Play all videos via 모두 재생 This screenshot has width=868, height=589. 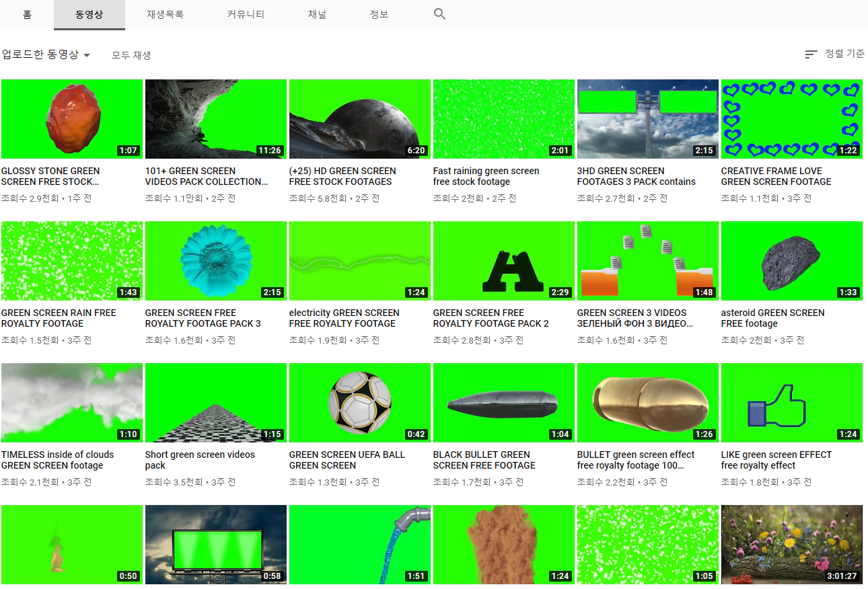131,55
